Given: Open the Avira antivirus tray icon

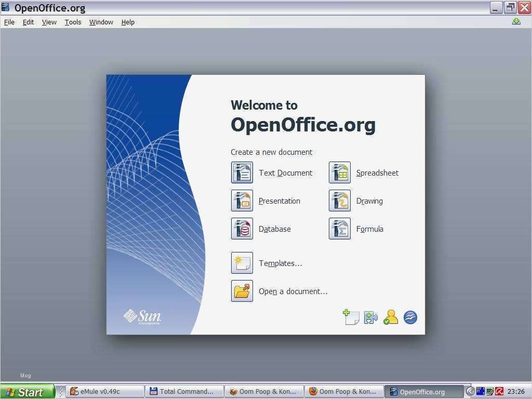Looking at the screenshot, I should pos(499,391).
